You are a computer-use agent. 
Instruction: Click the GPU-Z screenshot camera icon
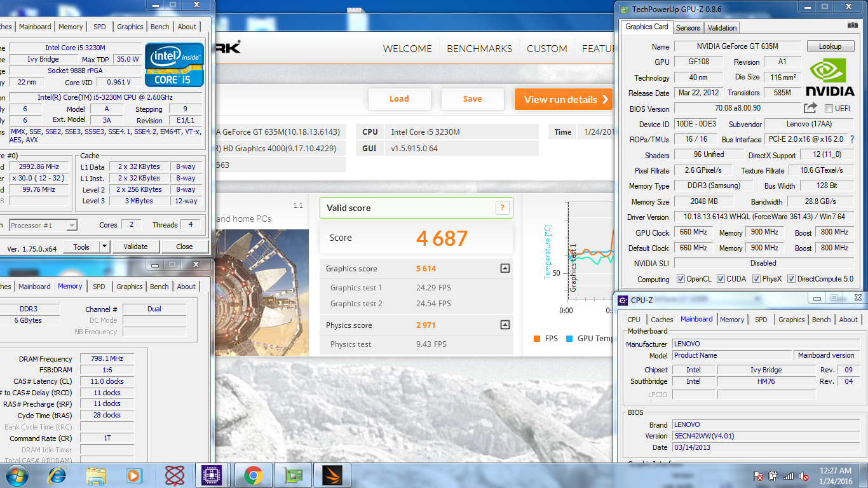[853, 25]
